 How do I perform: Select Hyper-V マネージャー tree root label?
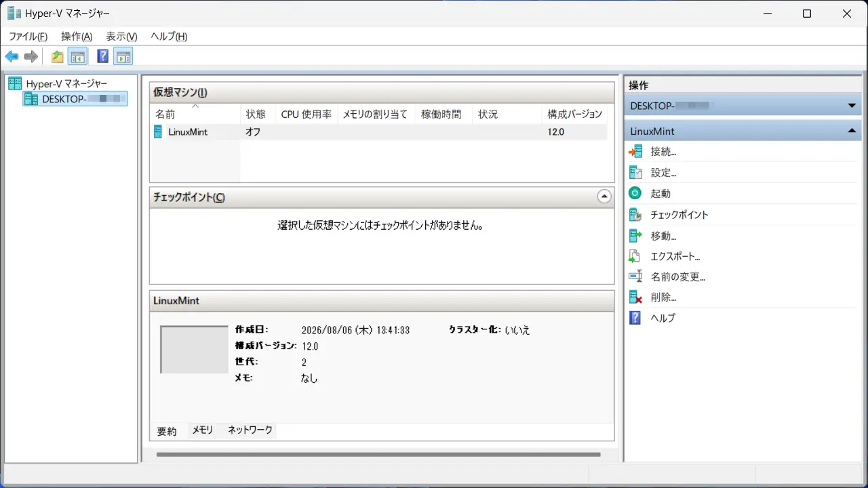point(66,83)
